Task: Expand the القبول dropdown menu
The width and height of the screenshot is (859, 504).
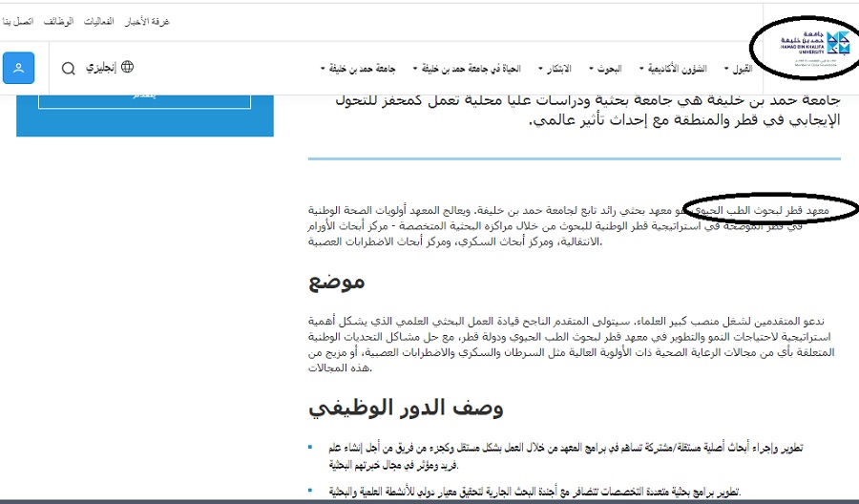Action: 739,69
